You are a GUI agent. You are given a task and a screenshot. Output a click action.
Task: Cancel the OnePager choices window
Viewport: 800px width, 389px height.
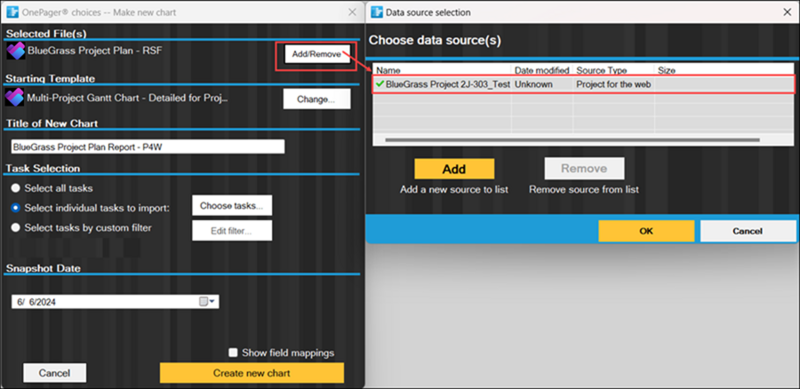pyautogui.click(x=55, y=373)
